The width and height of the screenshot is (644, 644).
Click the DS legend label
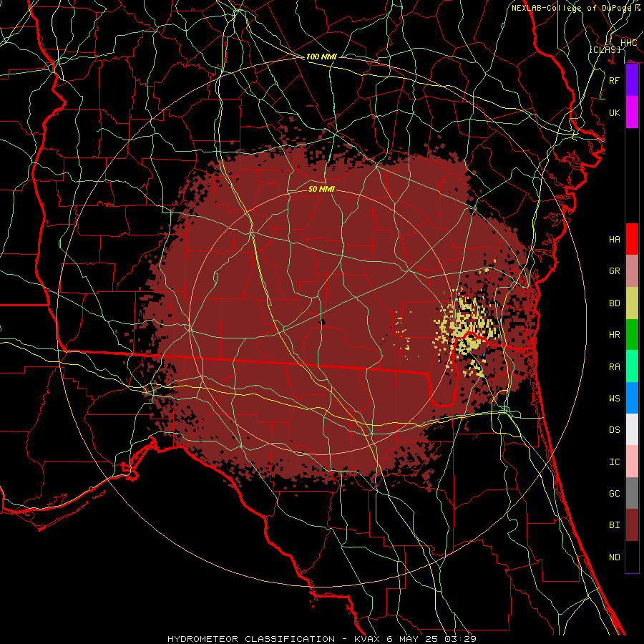[x=615, y=430]
